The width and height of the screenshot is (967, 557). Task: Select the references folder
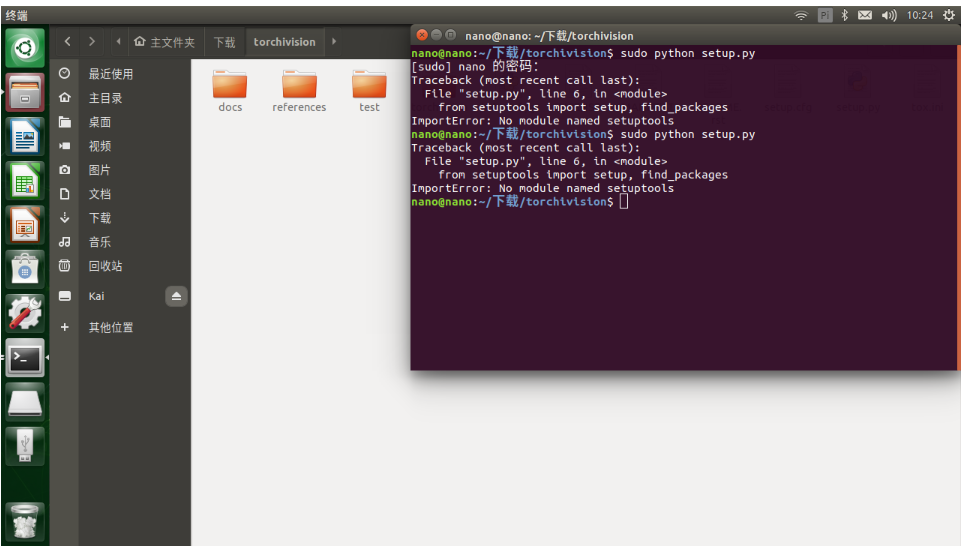tap(299, 91)
